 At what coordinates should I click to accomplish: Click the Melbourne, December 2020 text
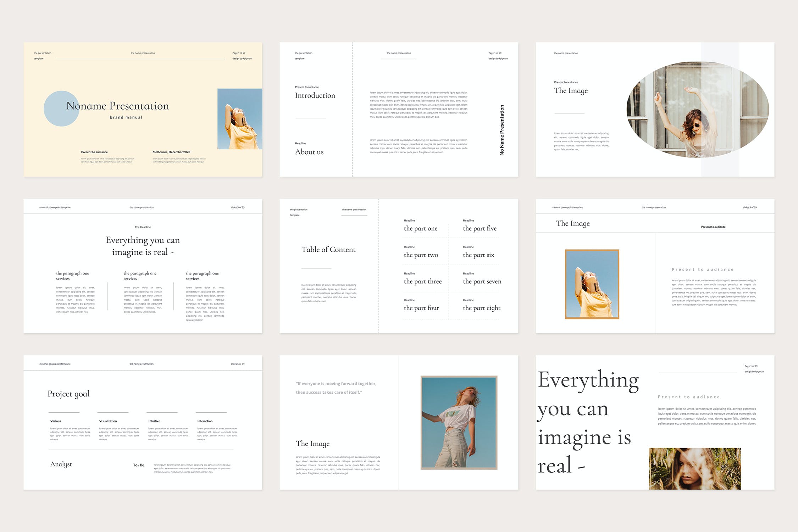click(x=171, y=152)
